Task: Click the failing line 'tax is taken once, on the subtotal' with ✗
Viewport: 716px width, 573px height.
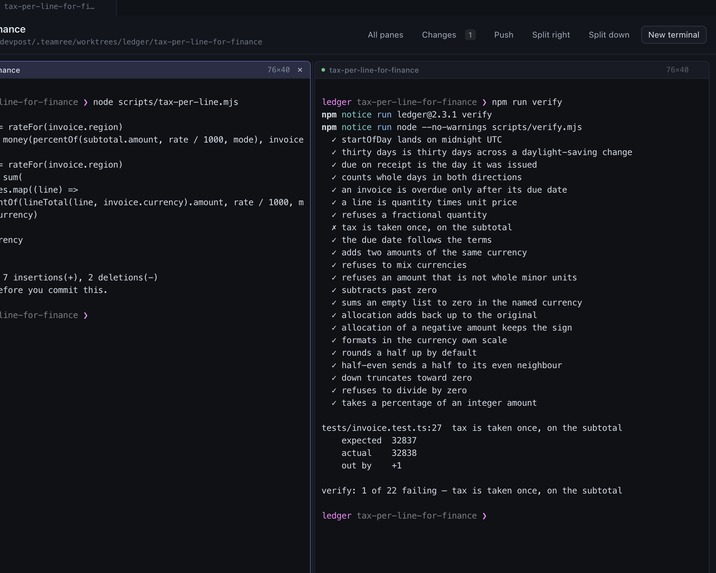Action: coord(421,227)
